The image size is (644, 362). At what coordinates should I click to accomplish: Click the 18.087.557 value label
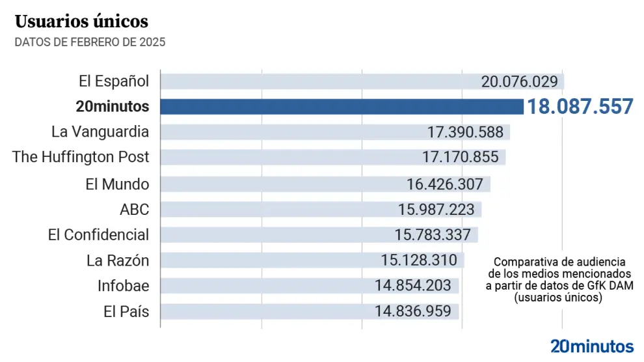point(580,107)
